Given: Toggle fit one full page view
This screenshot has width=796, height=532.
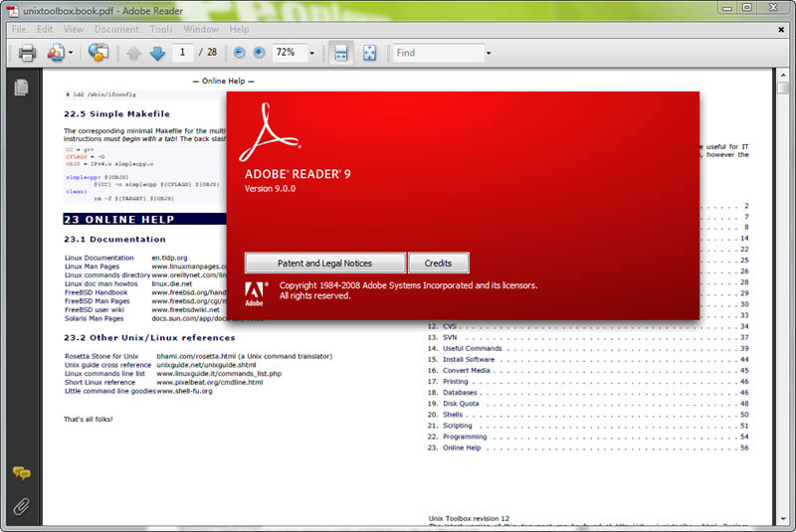Looking at the screenshot, I should pyautogui.click(x=369, y=53).
